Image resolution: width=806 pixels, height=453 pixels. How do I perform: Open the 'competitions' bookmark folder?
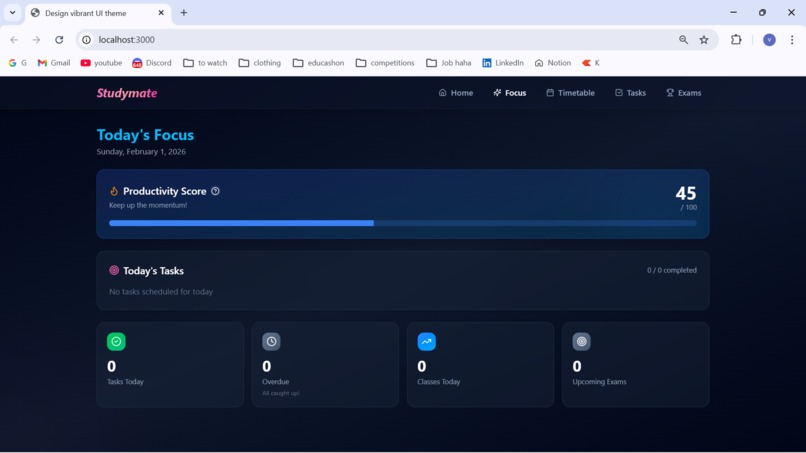point(385,63)
